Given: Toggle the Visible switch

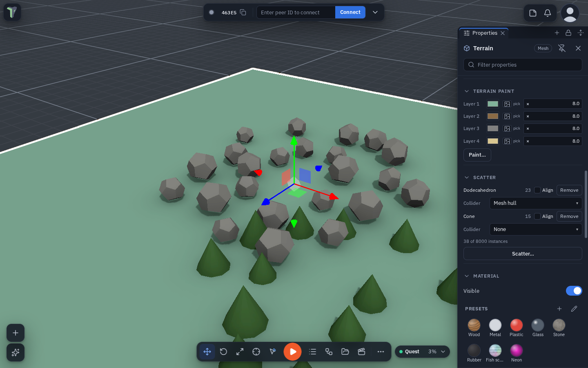Looking at the screenshot, I should coord(574,291).
